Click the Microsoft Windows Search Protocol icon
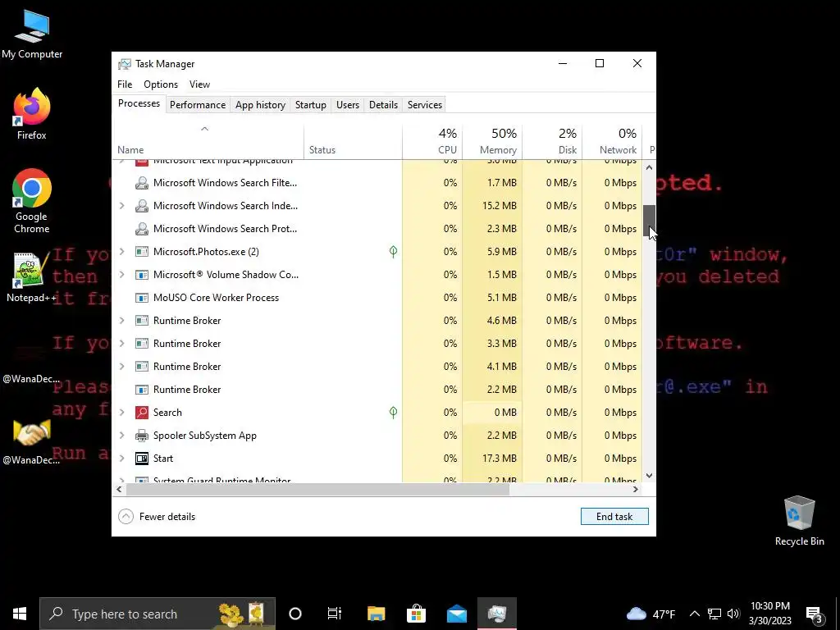Screen dimensions: 840x630 pos(141,230)
